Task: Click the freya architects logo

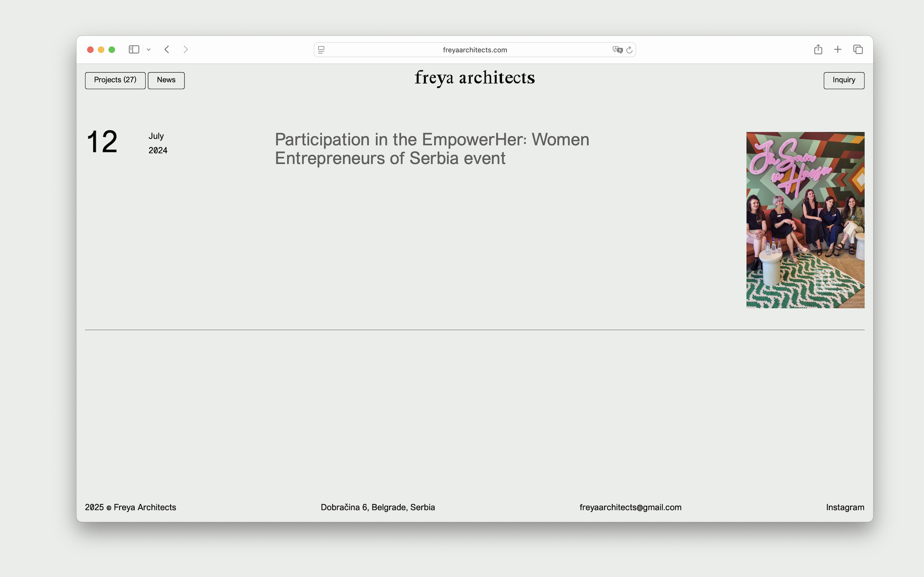Action: click(x=475, y=78)
